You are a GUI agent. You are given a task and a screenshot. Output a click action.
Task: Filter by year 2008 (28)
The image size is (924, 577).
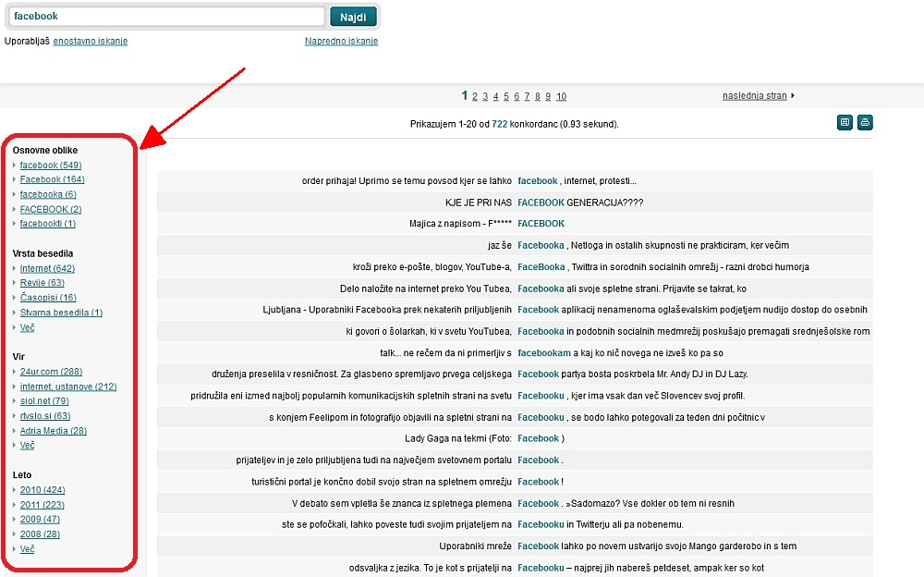click(x=40, y=534)
